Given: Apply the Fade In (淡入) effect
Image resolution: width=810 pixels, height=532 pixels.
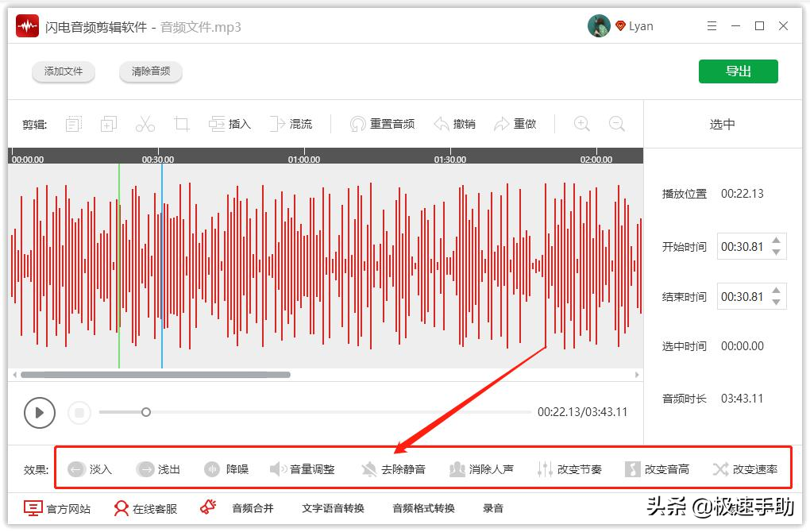Looking at the screenshot, I should coord(90,468).
